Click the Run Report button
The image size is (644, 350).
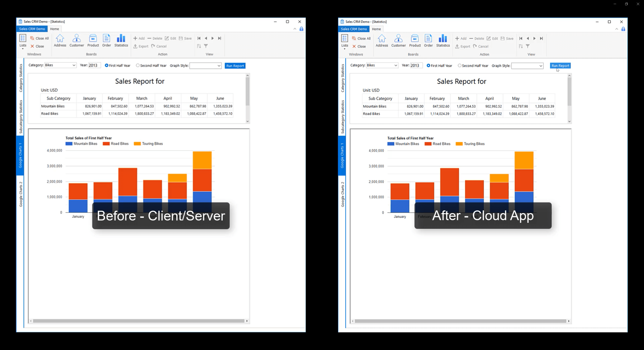(234, 66)
